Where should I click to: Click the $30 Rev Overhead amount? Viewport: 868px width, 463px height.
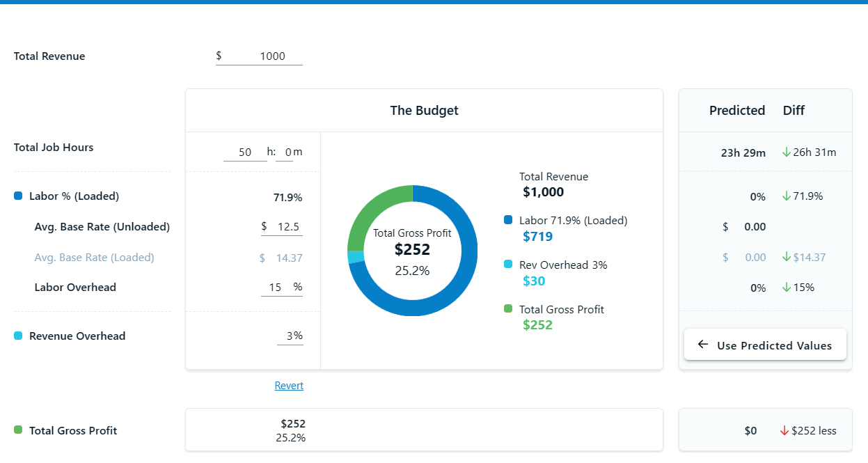coord(534,281)
